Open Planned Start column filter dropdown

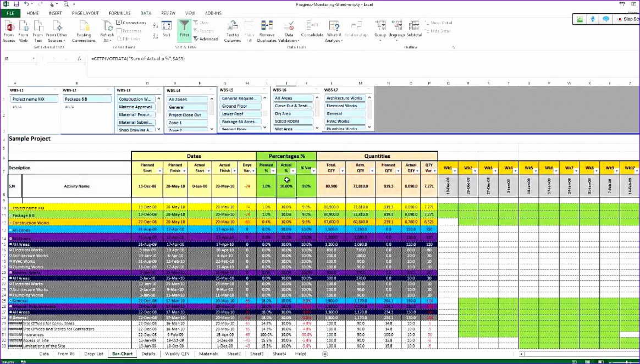point(159,172)
